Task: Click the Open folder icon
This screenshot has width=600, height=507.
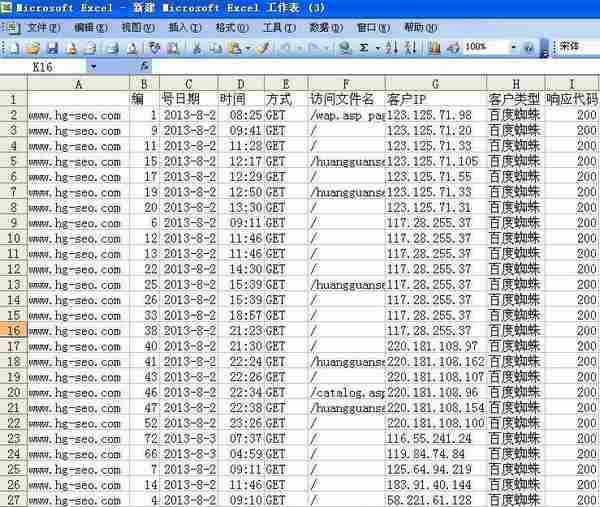Action: pyautogui.click(x=32, y=47)
